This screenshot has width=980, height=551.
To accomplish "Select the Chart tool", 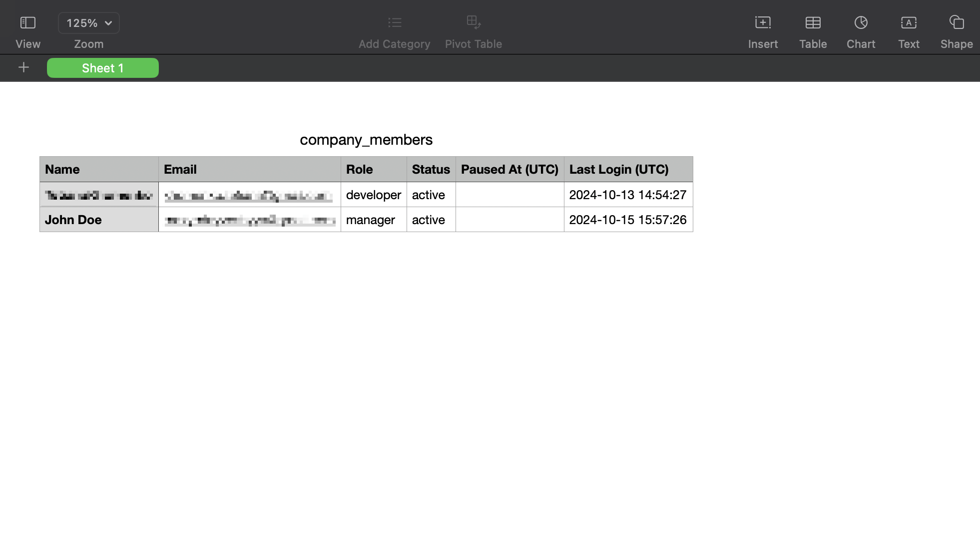I will (x=861, y=30).
